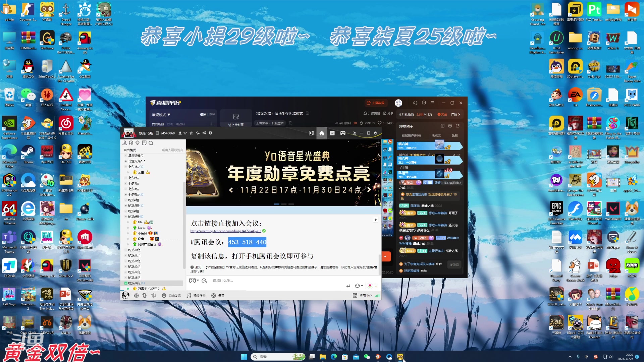Select the 吃鸡10组 channel

click(134, 250)
